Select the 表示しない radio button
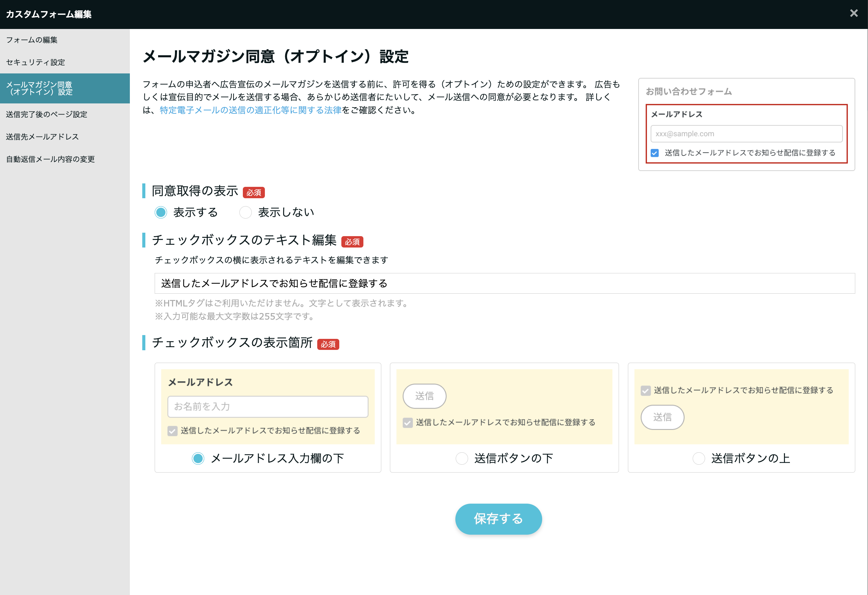 point(245,212)
